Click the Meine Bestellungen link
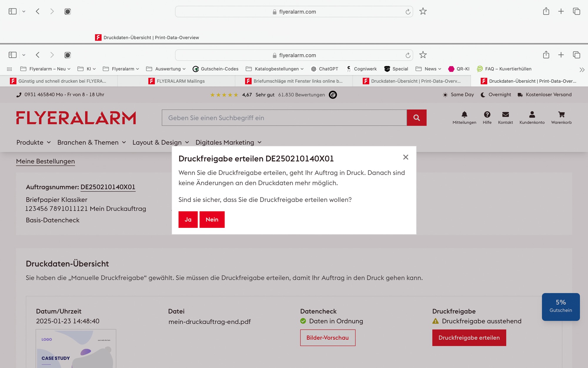 [x=46, y=161]
